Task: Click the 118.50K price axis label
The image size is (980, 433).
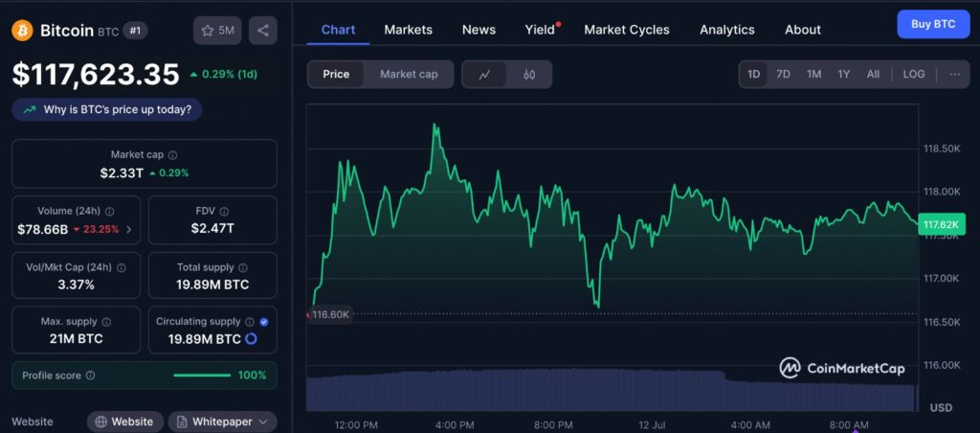Action: point(942,148)
